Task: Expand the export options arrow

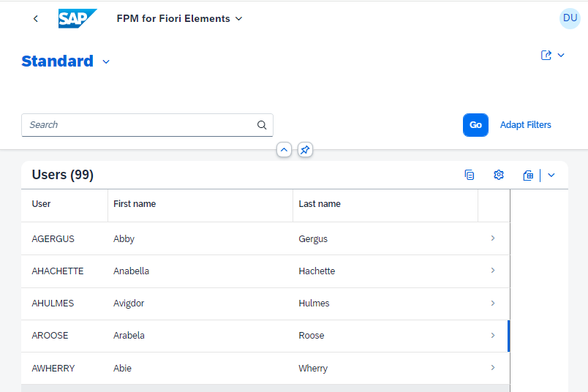Action: [x=551, y=176]
